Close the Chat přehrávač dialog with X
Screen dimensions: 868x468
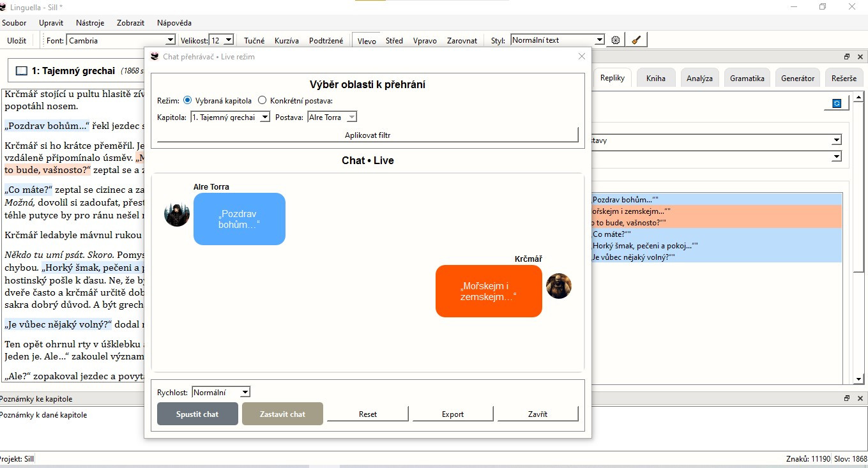581,56
